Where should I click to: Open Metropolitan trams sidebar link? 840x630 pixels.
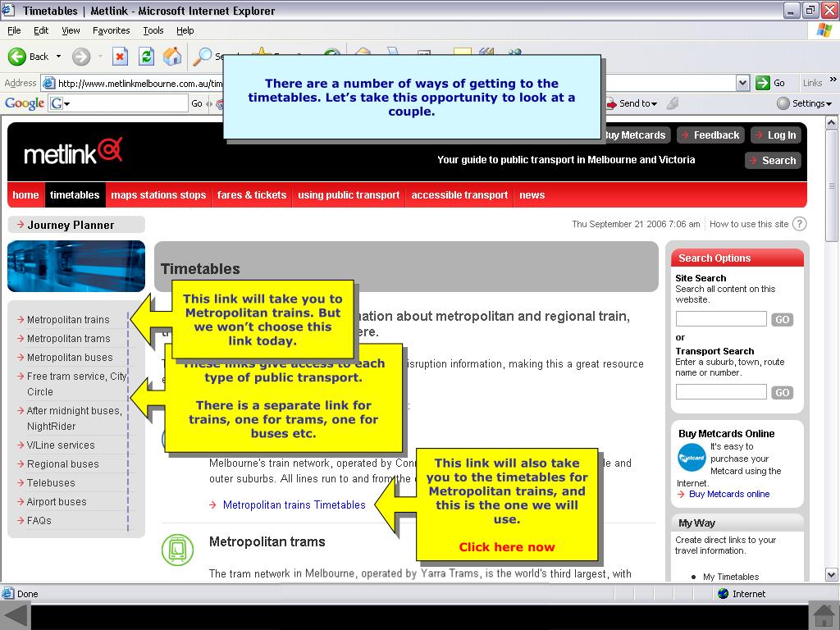[x=69, y=339]
